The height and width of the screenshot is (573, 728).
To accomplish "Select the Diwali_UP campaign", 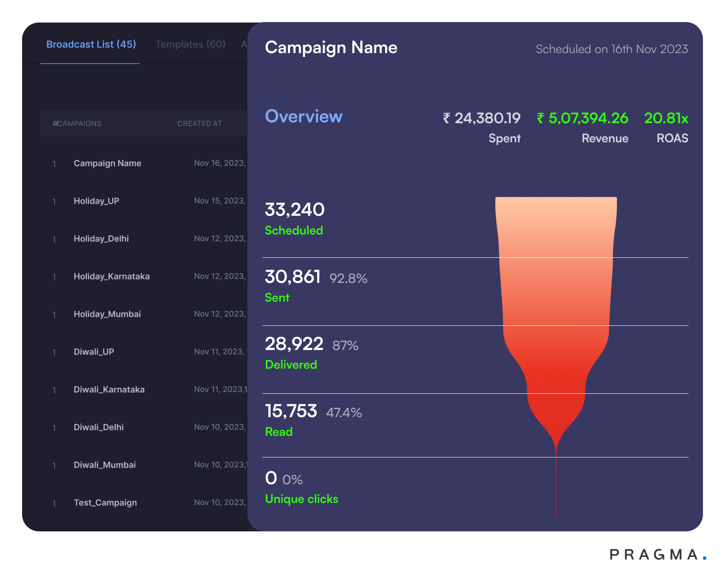I will pyautogui.click(x=94, y=352).
